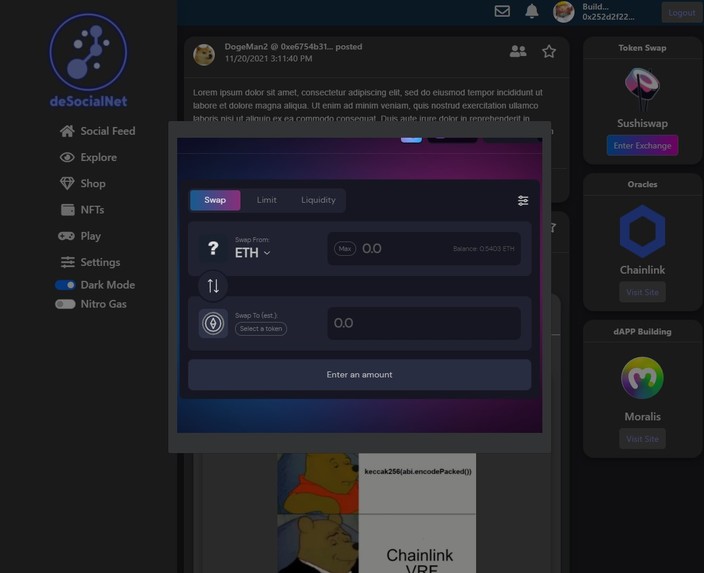Open the ETH token dropdown
Screen dimensions: 704x573
[x=252, y=253]
